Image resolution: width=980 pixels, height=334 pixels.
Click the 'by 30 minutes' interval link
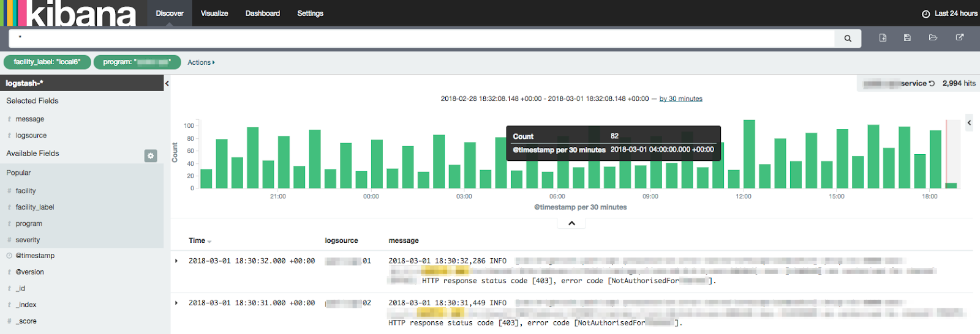[x=680, y=99]
